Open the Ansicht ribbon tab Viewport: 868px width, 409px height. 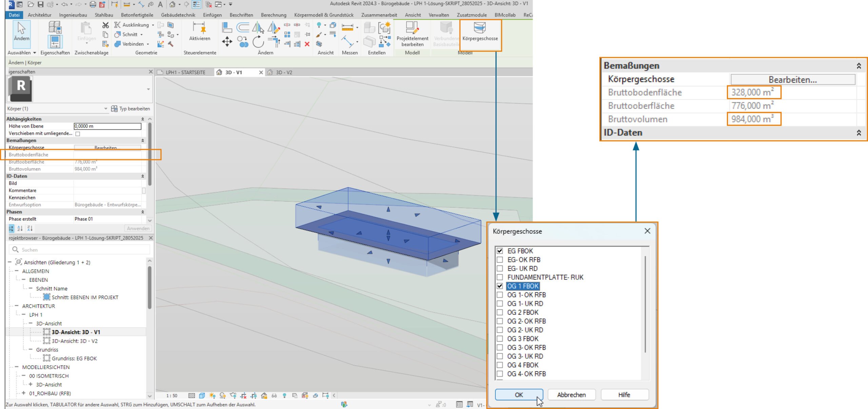[x=413, y=15]
